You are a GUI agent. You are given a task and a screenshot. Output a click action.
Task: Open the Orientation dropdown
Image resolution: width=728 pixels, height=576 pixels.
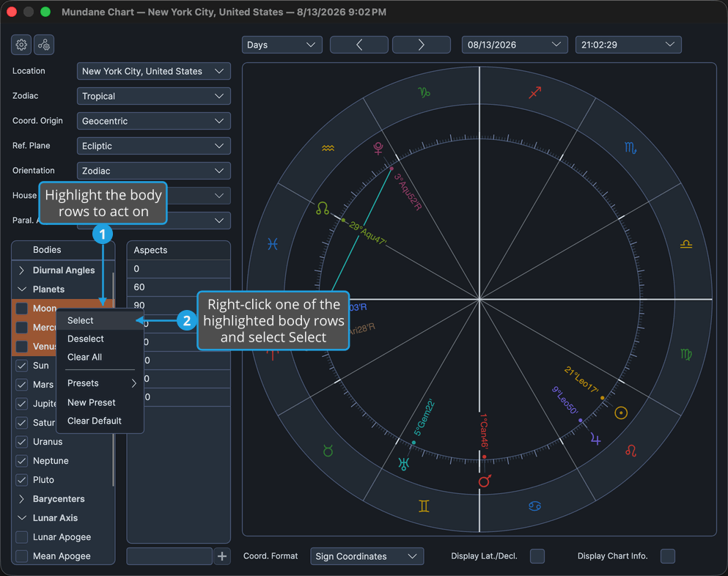pos(154,171)
